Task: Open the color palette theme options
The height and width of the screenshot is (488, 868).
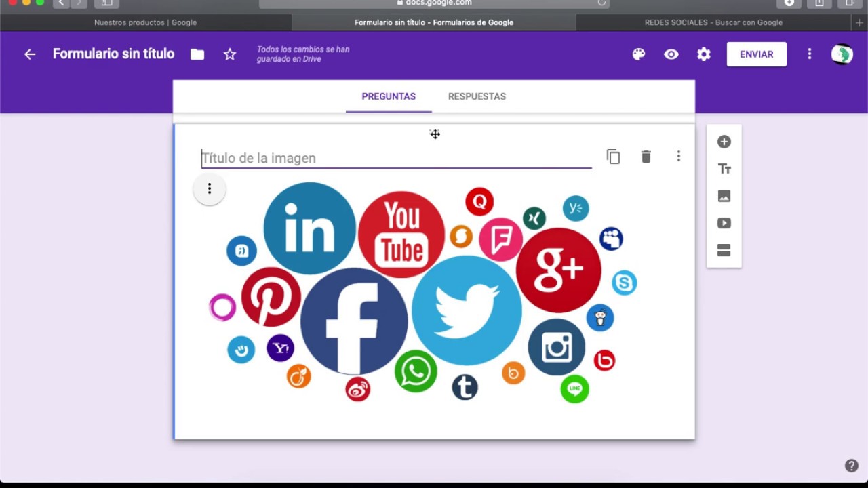Action: click(x=639, y=54)
